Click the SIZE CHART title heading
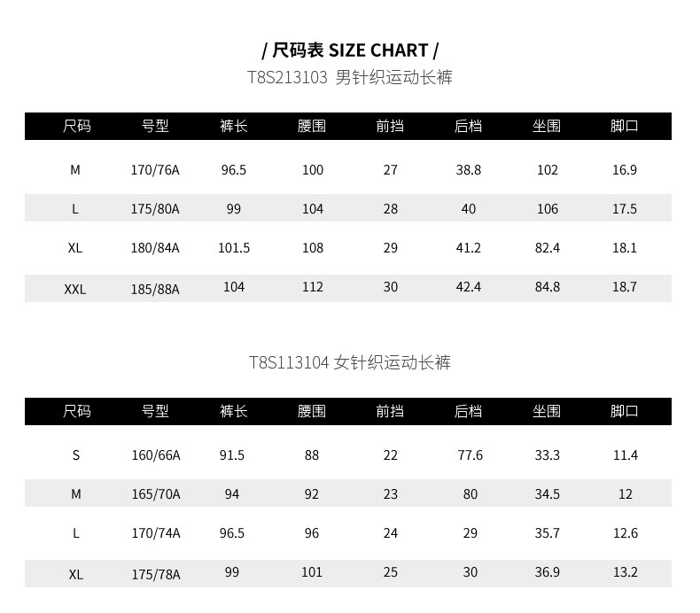Viewport: 700px width, 613px height. tap(350, 50)
